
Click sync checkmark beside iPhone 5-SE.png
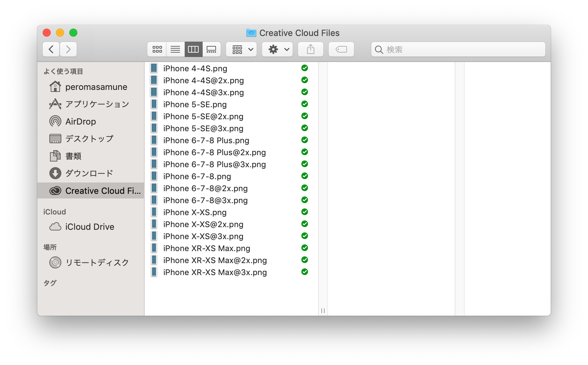(x=305, y=104)
